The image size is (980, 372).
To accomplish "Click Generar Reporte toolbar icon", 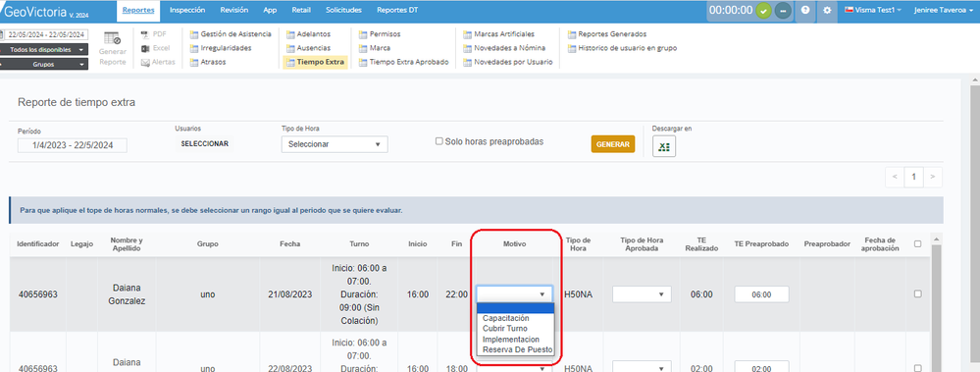I will click(113, 48).
